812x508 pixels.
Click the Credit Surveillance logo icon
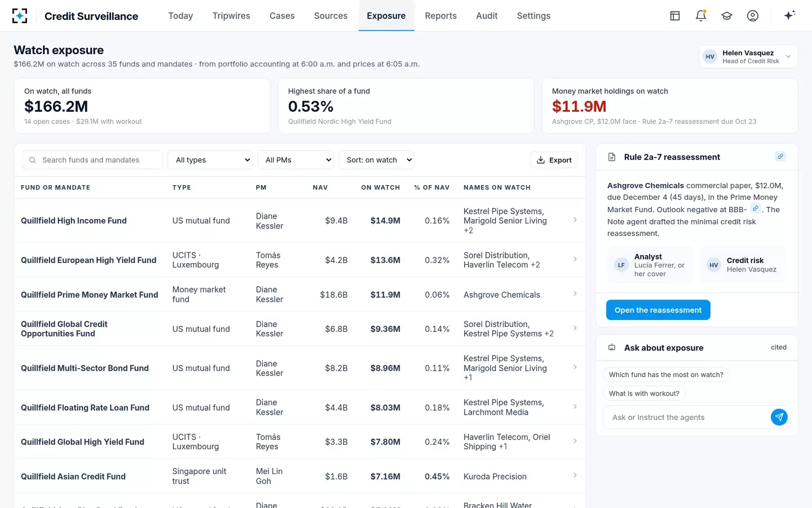(x=20, y=16)
